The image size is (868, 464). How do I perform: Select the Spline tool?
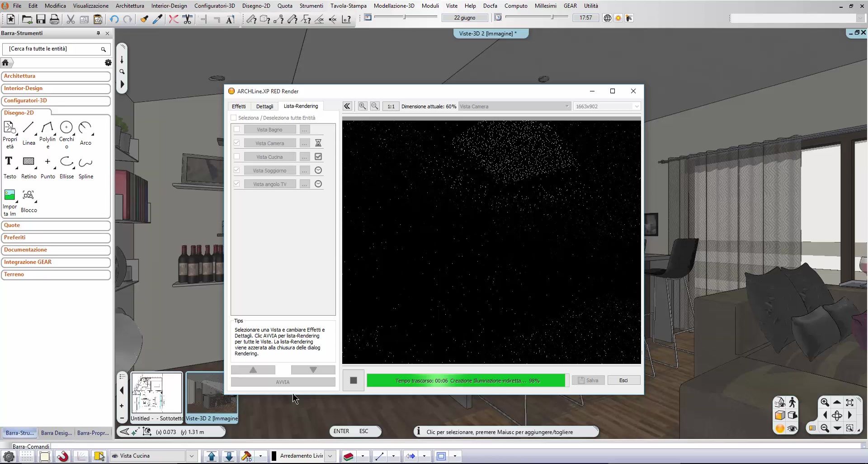pyautogui.click(x=85, y=167)
